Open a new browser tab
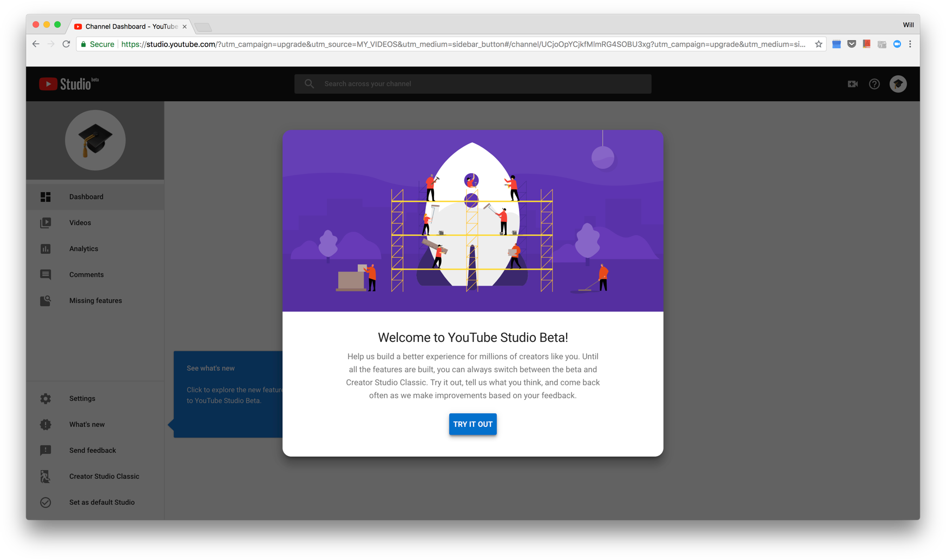The width and height of the screenshot is (946, 560). coord(203,27)
